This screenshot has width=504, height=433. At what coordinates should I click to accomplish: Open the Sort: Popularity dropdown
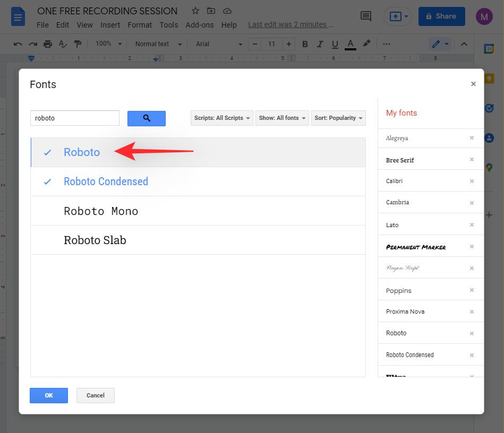[338, 118]
